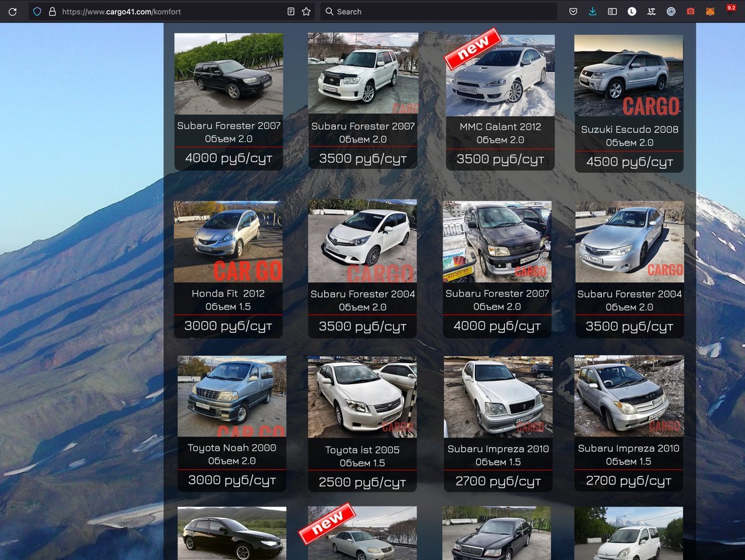Open the downloads arrow icon
Screen dimensions: 745x560
(593, 12)
